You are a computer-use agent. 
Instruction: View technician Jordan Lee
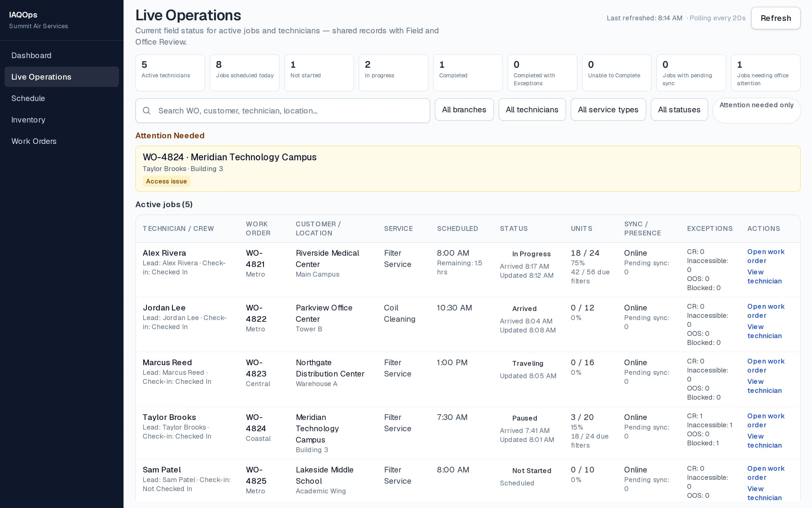764,331
